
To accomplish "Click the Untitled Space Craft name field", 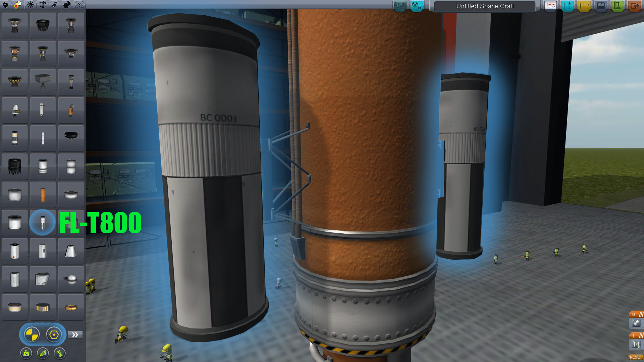I will pos(485,6).
